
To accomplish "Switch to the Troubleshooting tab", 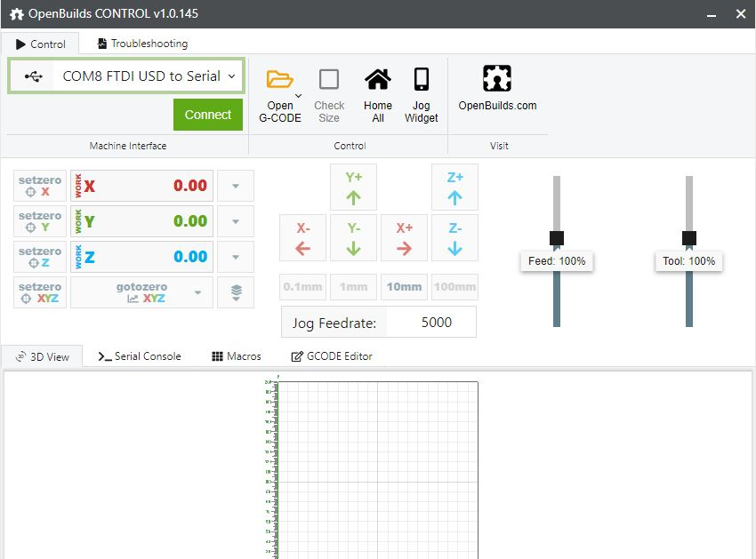I will click(x=142, y=44).
